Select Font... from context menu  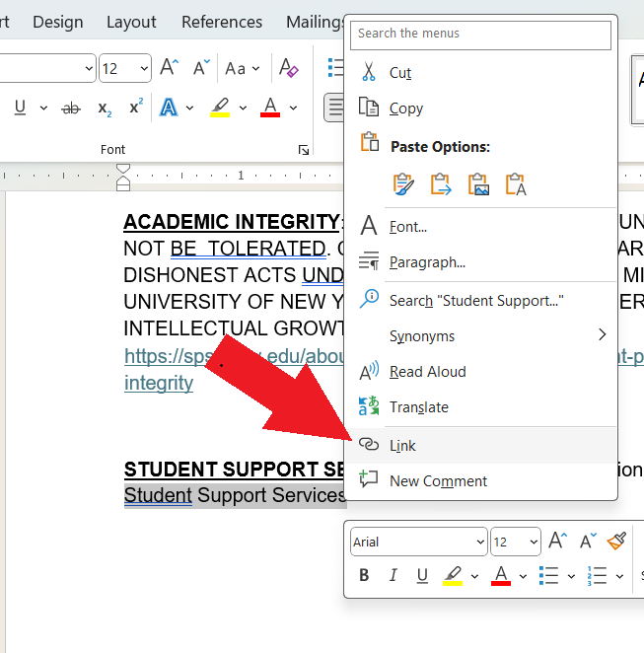[x=481, y=227]
